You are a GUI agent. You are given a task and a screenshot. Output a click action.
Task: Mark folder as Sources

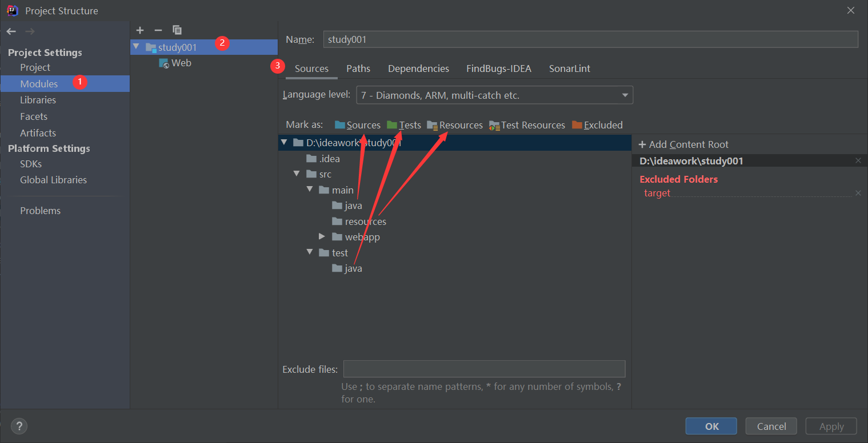(x=358, y=125)
